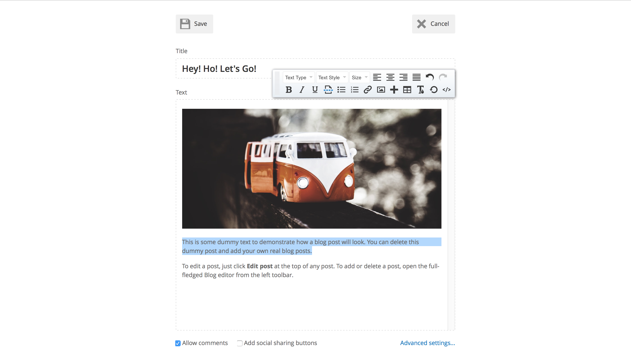Create a bulleted list

[x=341, y=90]
